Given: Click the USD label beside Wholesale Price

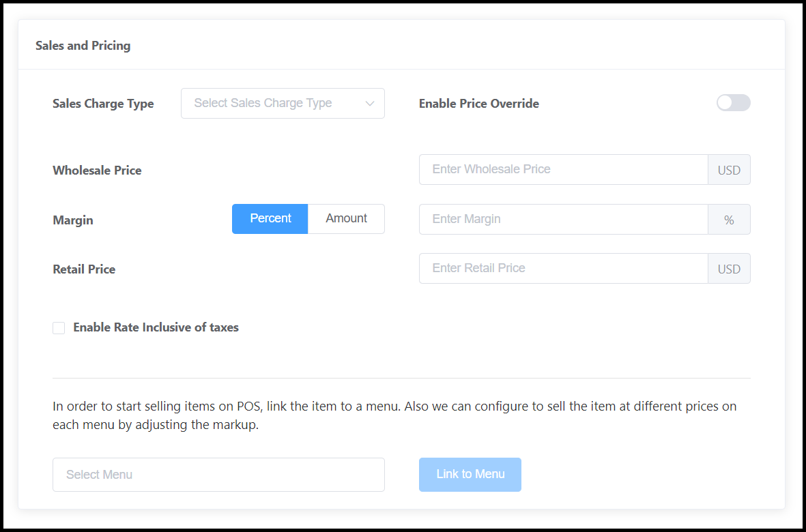Looking at the screenshot, I should [728, 169].
